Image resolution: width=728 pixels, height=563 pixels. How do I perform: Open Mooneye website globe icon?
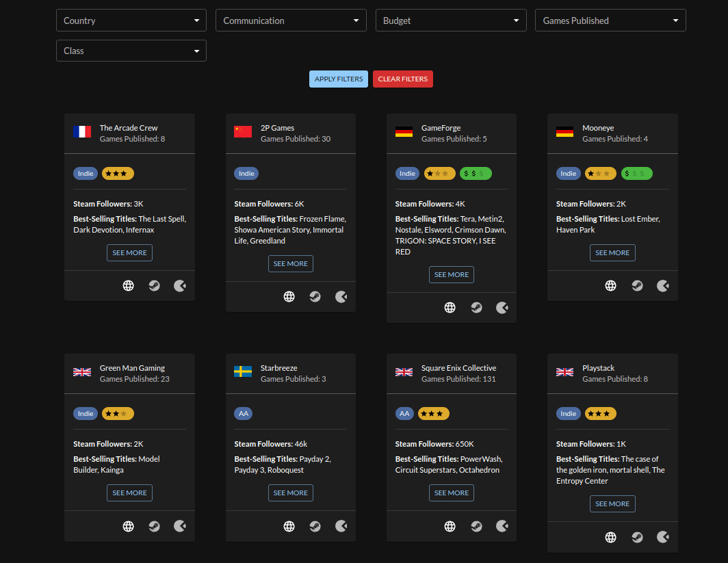click(611, 286)
